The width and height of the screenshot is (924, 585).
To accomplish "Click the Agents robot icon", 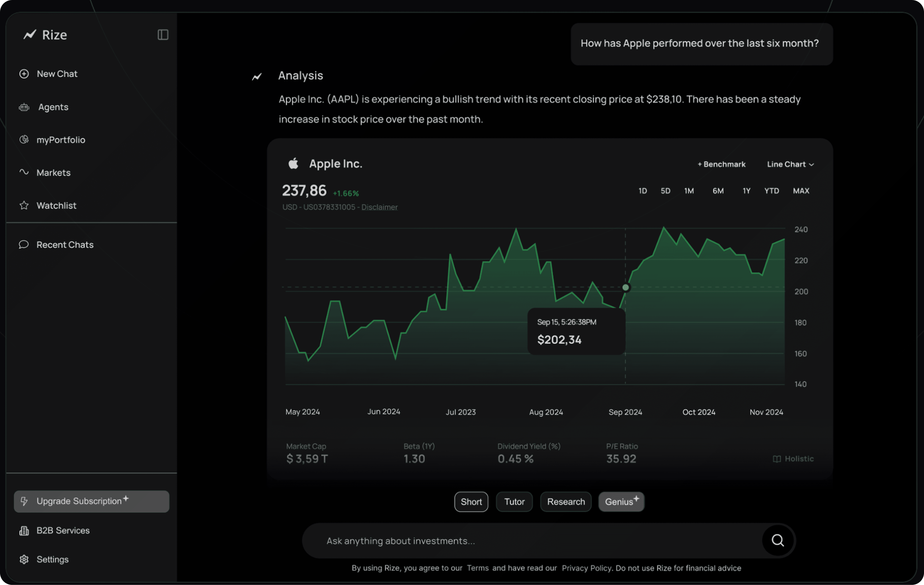I will 24,107.
